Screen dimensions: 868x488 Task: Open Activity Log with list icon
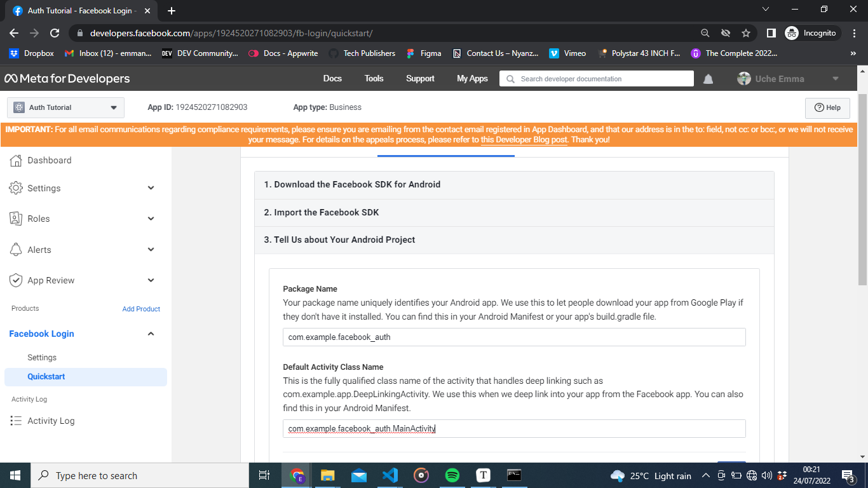[43, 421]
